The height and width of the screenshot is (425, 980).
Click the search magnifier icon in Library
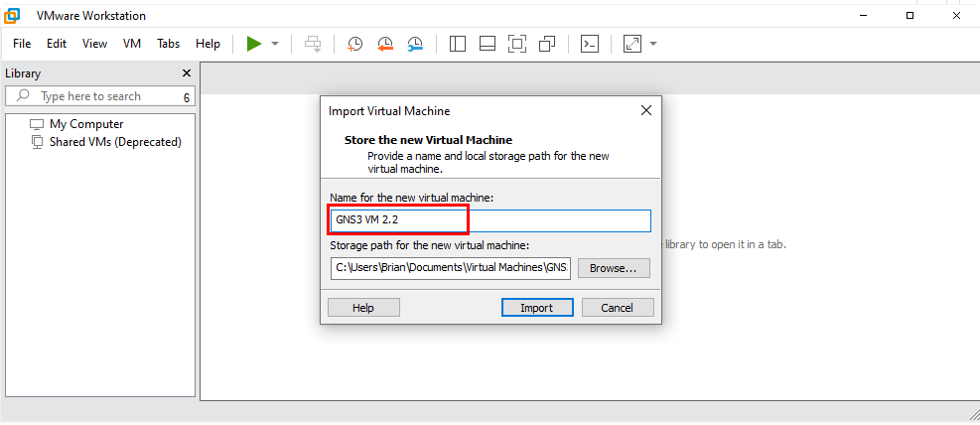pyautogui.click(x=24, y=95)
